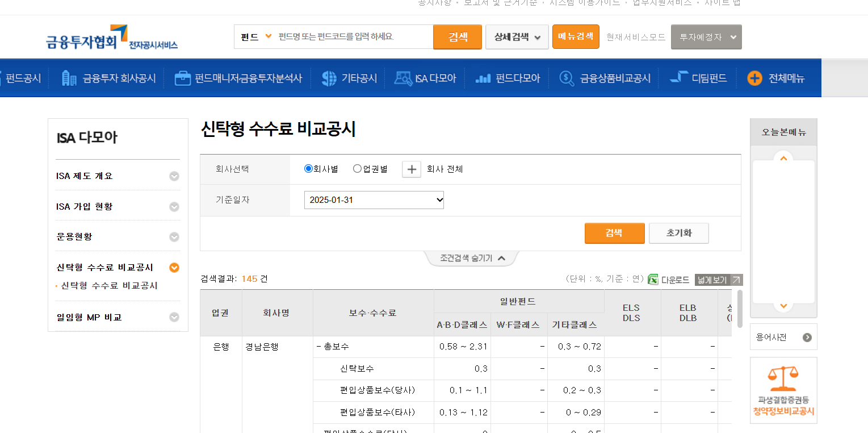Click the 다운로드 link
Screen dimensions: 868x433
675,280
